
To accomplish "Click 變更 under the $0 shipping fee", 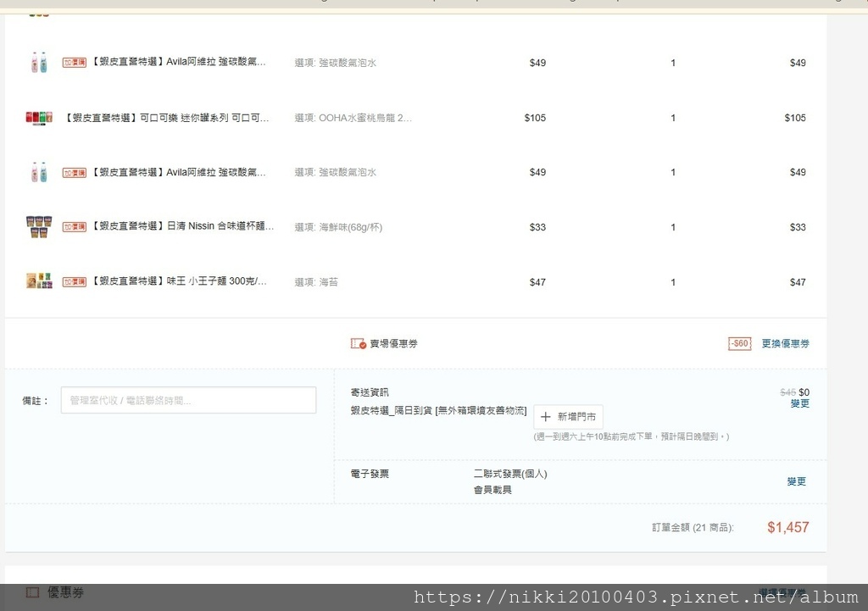I will (799, 404).
